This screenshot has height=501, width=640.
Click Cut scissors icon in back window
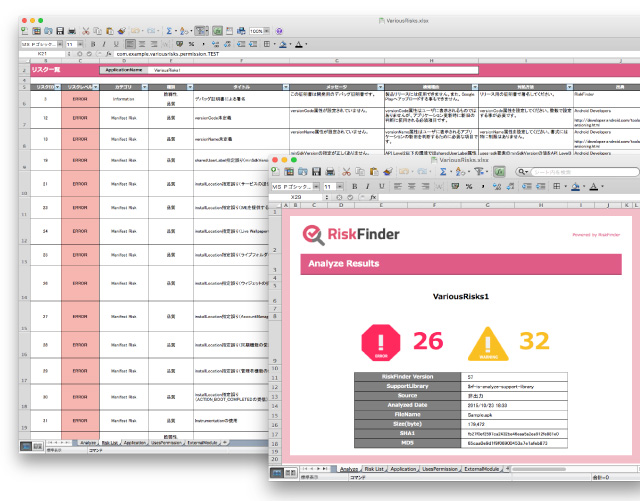(86, 31)
